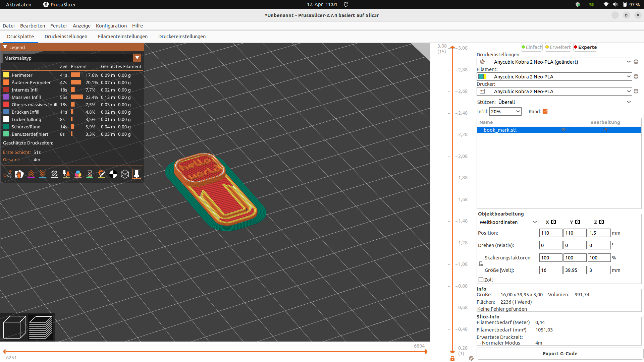This screenshot has width=644, height=362.
Task: Click top thumb of vertical layer slider
Action: tap(452, 48)
